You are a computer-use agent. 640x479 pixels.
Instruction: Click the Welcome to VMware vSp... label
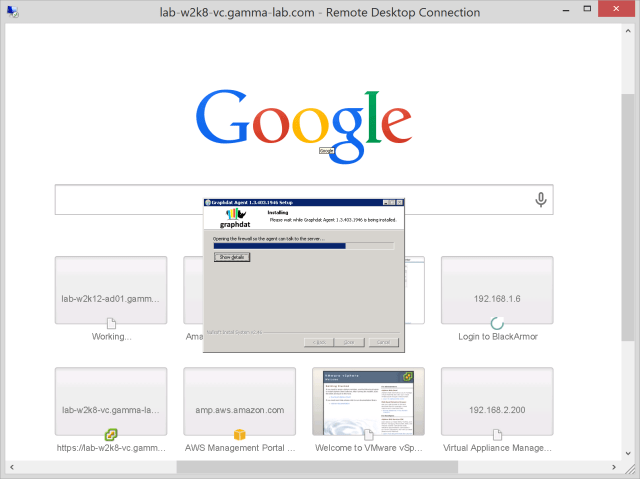coord(369,448)
